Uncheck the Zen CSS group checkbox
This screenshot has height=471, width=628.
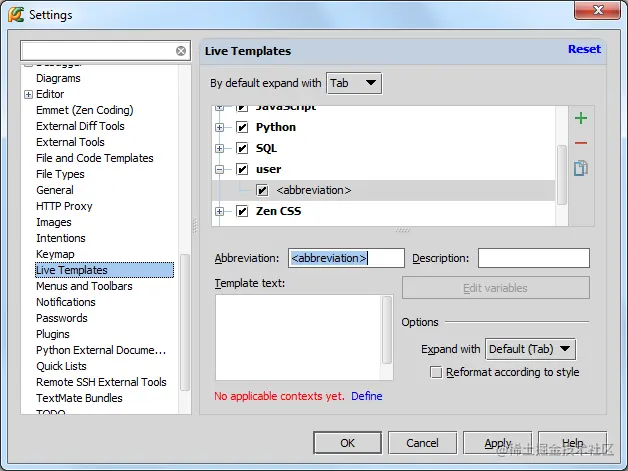242,211
